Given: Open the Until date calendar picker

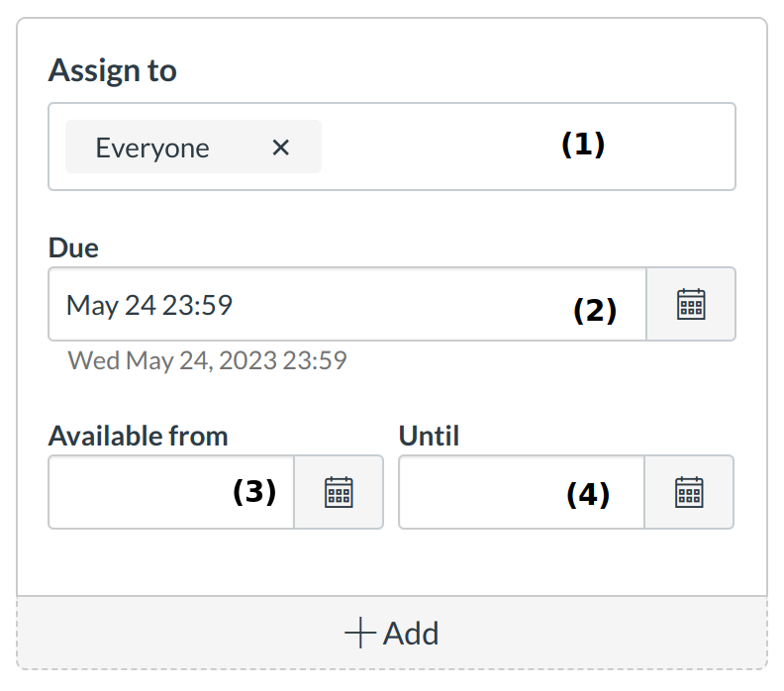Looking at the screenshot, I should (689, 492).
